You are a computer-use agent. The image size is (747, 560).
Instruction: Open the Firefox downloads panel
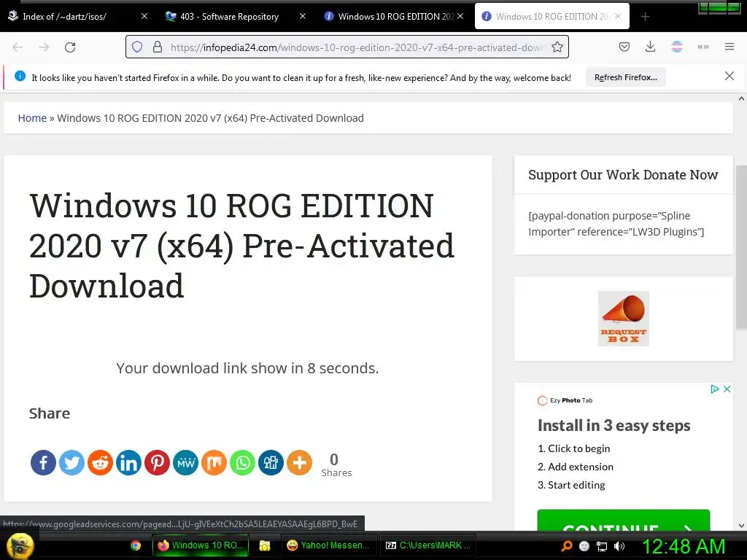click(x=650, y=47)
